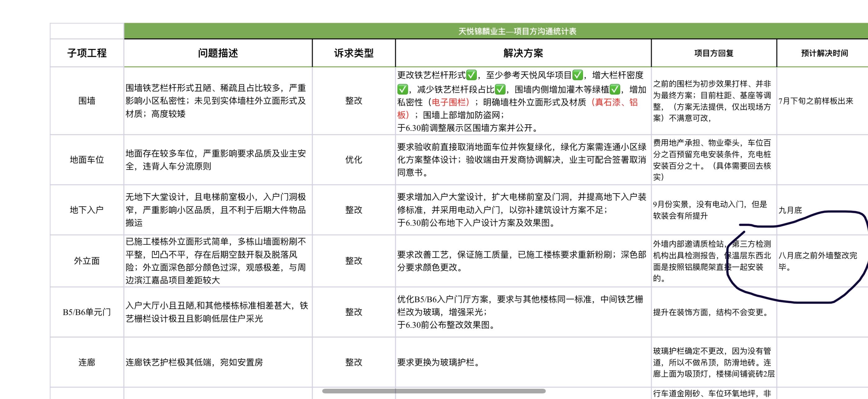Click the 项目方回复 header cell
The image size is (868, 399).
click(x=714, y=53)
